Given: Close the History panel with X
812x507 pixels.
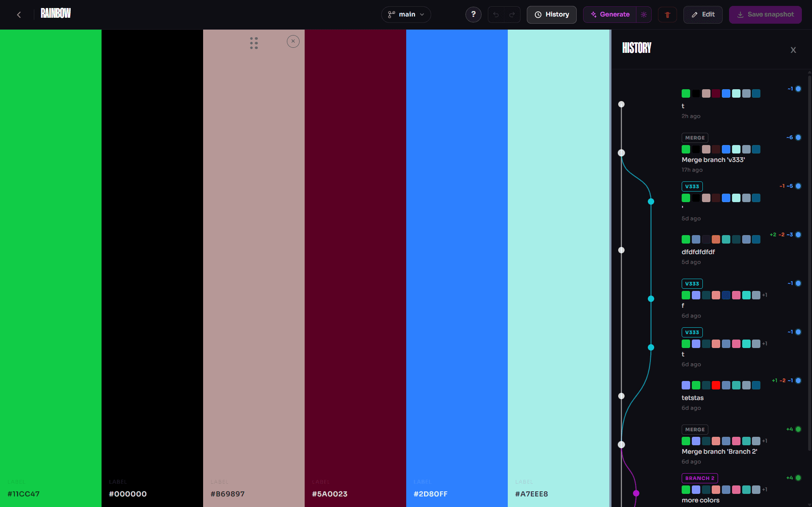Looking at the screenshot, I should [x=793, y=50].
